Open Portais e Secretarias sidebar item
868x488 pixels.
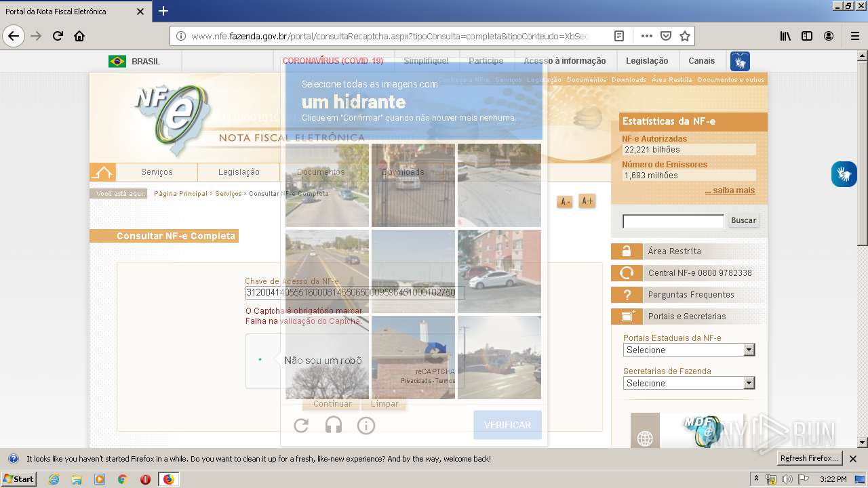pos(688,317)
